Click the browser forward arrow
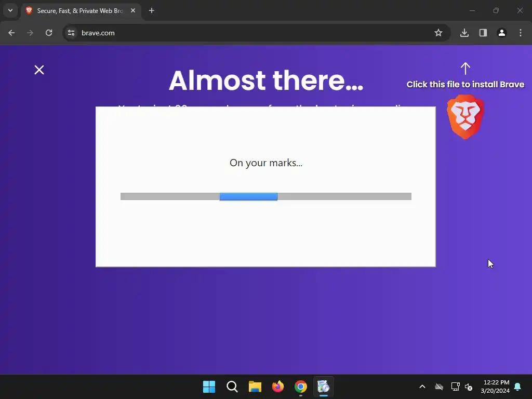 30,33
